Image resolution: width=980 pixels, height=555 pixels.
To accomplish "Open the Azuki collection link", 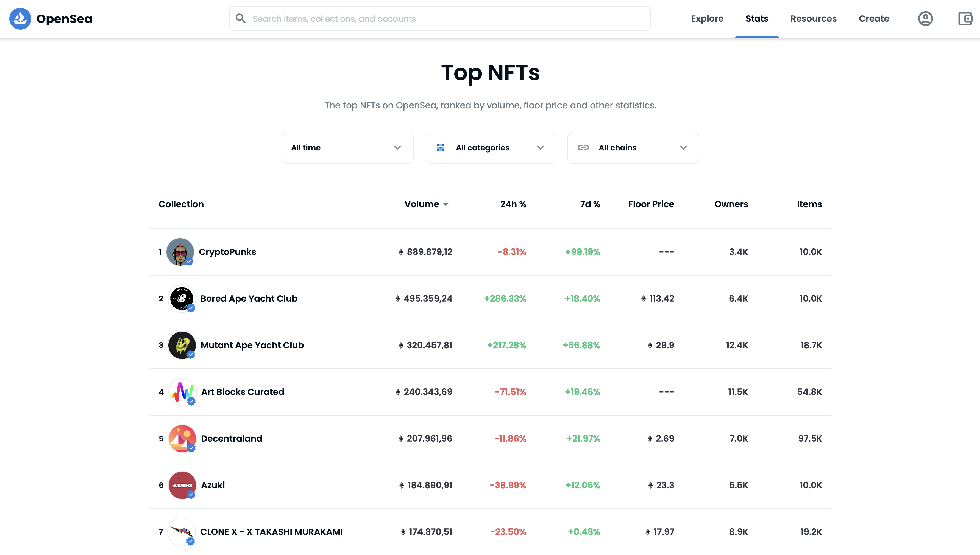I will [213, 485].
